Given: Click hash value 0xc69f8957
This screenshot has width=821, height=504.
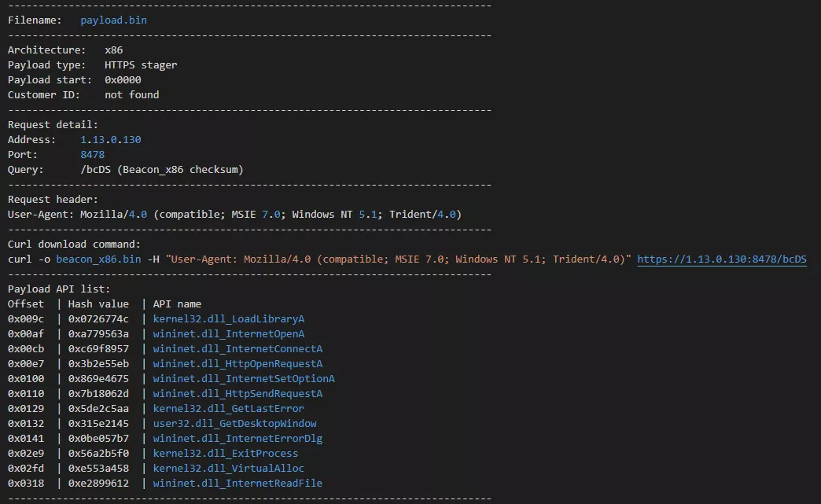Looking at the screenshot, I should pos(98,348).
